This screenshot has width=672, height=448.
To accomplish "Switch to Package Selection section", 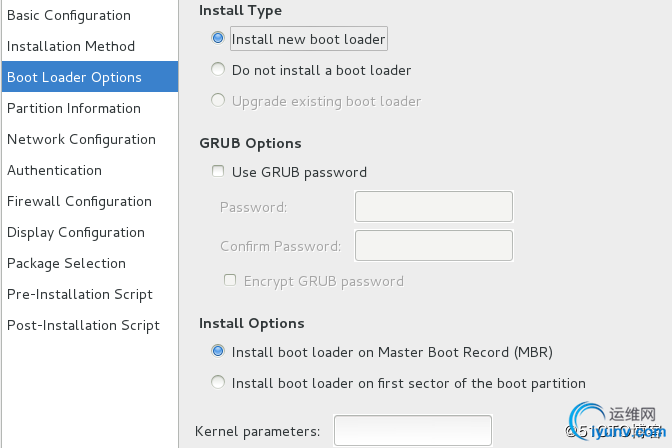I will coord(66,263).
